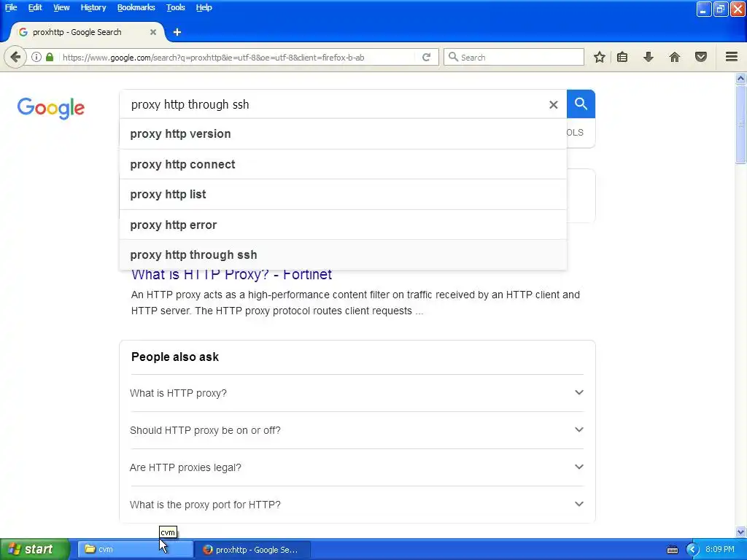Click the blue Google search magnifier button

(x=581, y=104)
